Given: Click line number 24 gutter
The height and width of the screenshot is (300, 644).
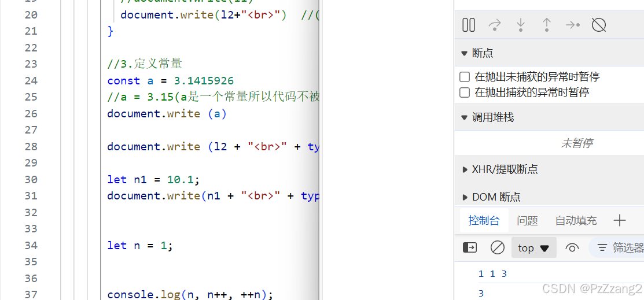Looking at the screenshot, I should [31, 80].
